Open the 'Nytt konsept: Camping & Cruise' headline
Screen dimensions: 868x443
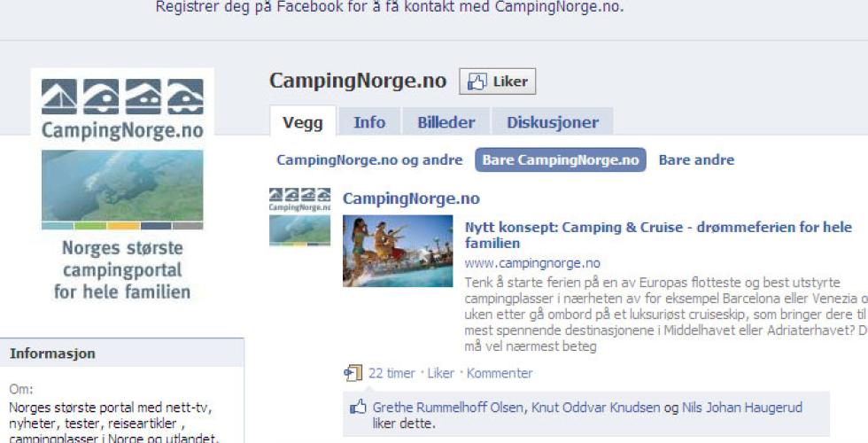[658, 236]
